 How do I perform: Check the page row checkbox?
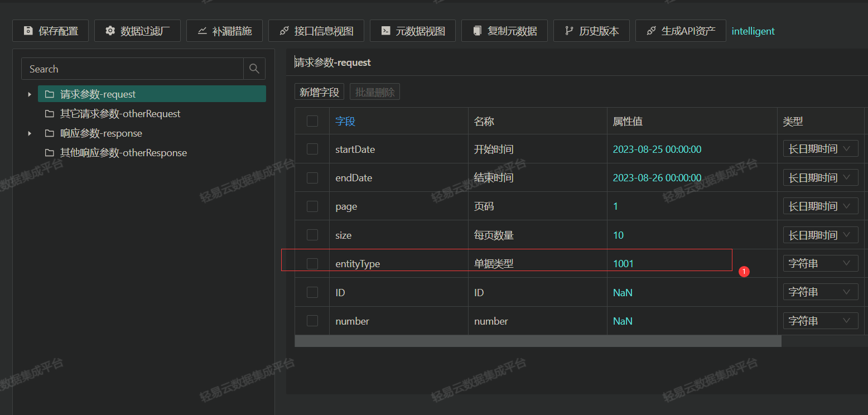point(312,206)
